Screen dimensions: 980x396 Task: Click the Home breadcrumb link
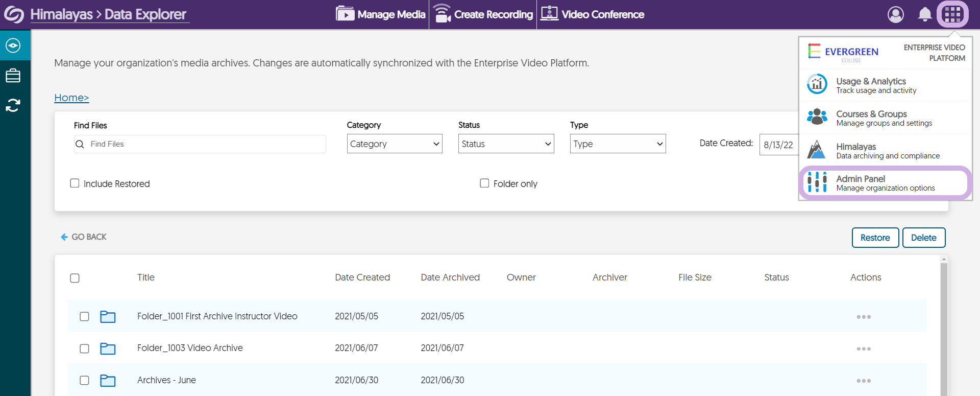click(x=71, y=98)
